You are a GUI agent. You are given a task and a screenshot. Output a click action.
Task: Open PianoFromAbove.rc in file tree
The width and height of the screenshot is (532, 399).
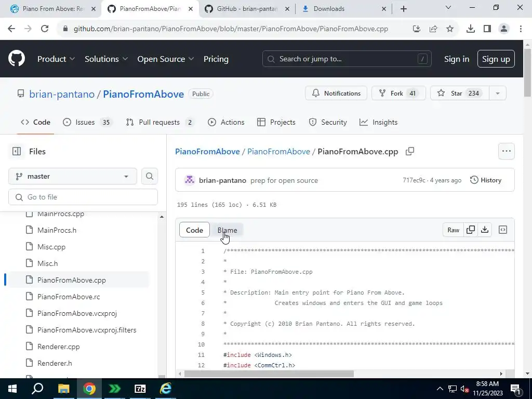(69, 297)
